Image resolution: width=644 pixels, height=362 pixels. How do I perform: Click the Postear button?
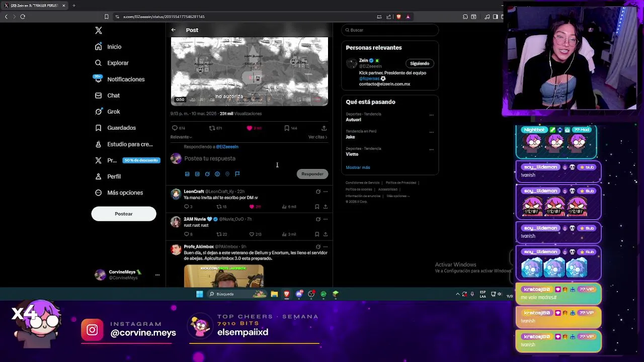click(124, 214)
